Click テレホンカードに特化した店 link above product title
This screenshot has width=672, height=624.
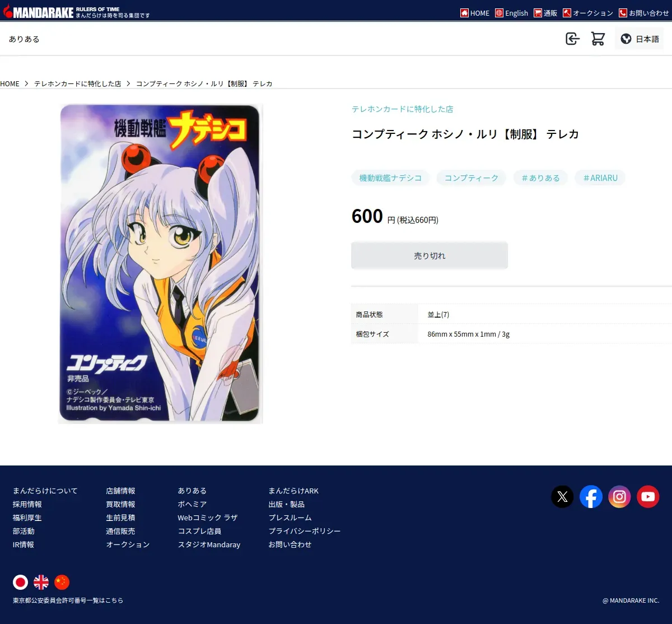point(402,109)
